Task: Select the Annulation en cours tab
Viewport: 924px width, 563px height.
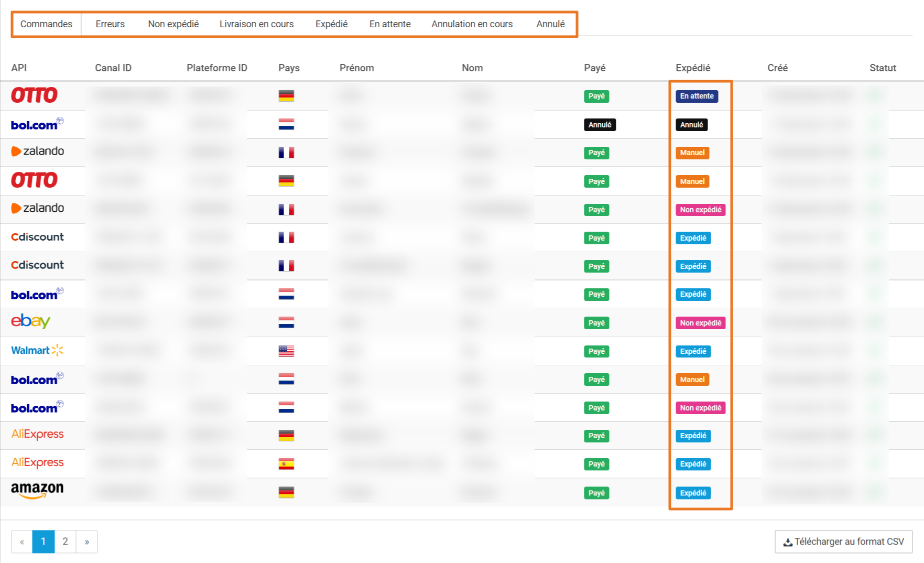Action: 472,24
